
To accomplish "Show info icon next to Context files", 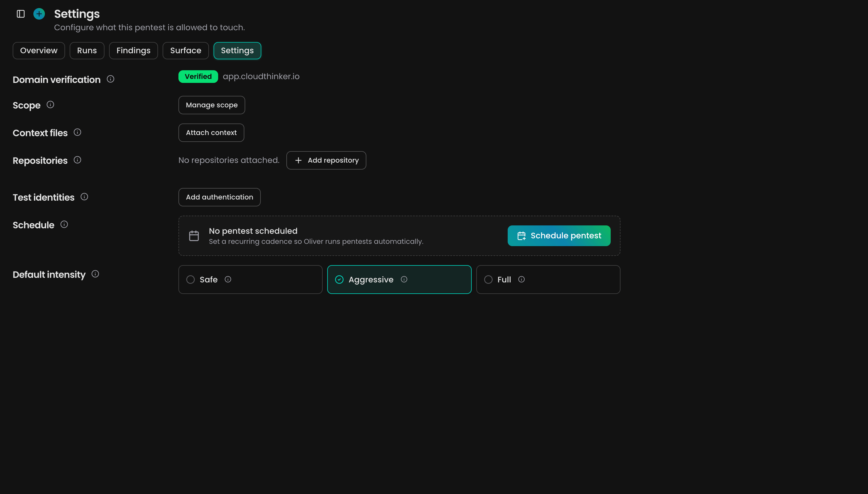I will (77, 132).
